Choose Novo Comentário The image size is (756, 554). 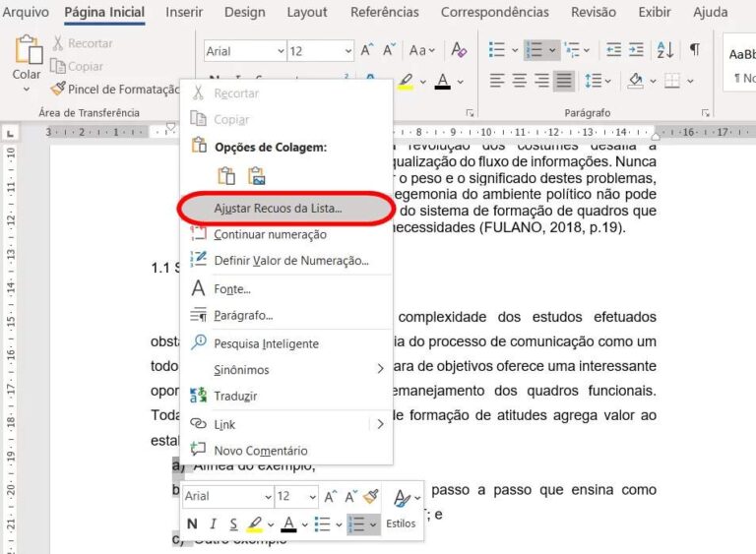coord(286,451)
